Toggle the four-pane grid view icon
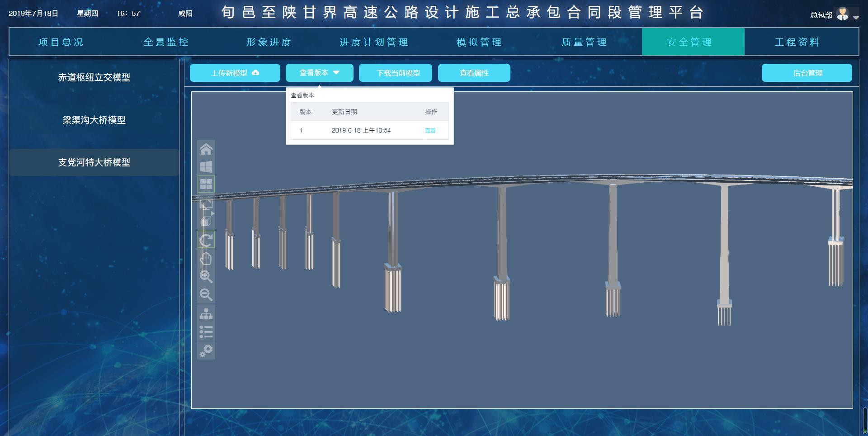Image resolution: width=868 pixels, height=436 pixels. [206, 185]
